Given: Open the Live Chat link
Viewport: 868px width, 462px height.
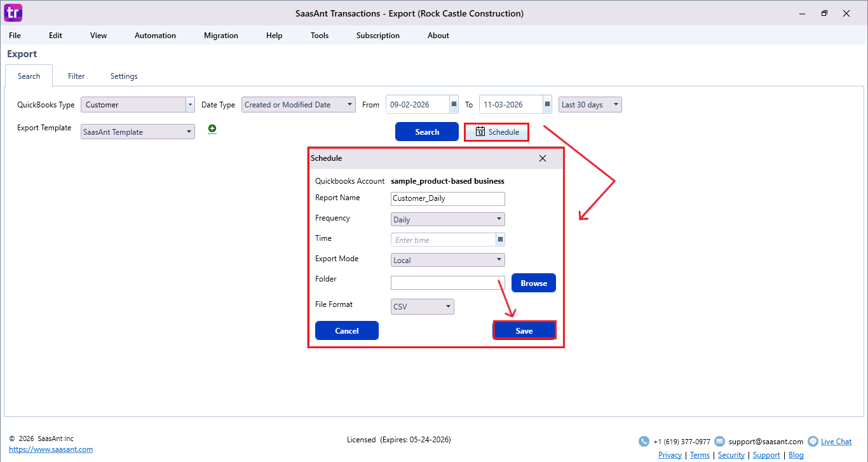Looking at the screenshot, I should click(836, 442).
